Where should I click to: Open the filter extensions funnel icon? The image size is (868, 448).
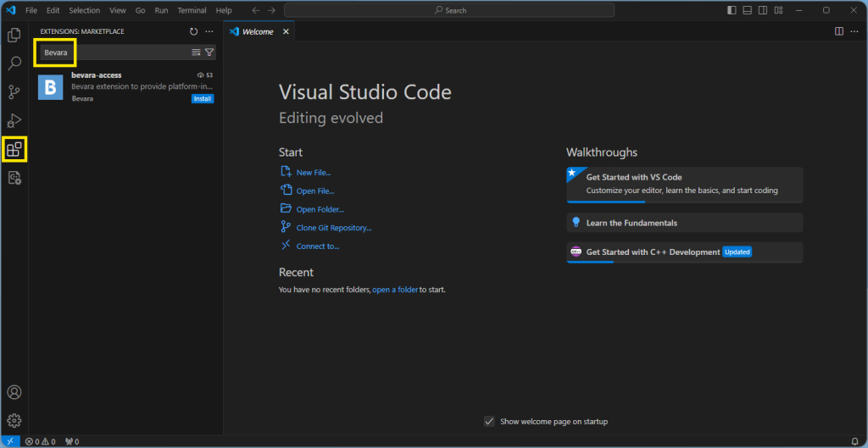tap(209, 52)
